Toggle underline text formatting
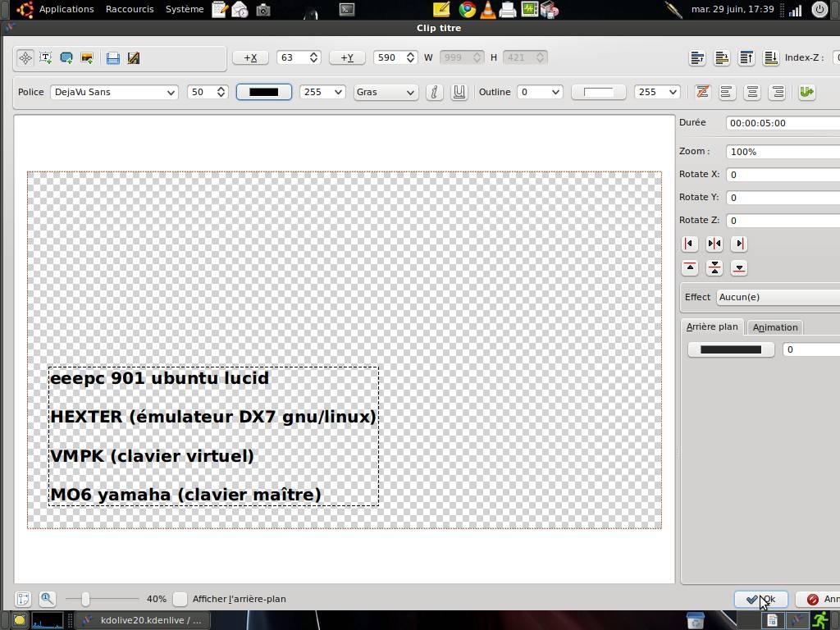 [459, 92]
